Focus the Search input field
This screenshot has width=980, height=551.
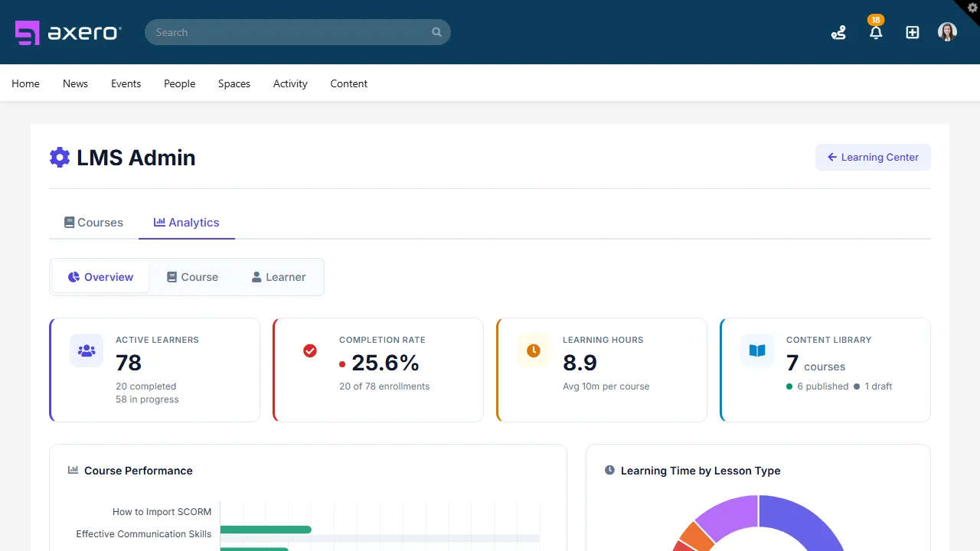(298, 32)
